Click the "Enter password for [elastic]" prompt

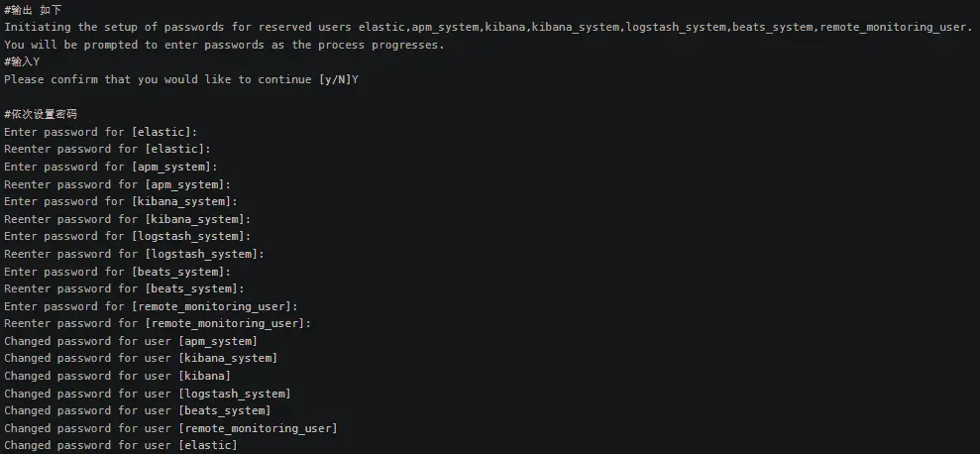101,132
